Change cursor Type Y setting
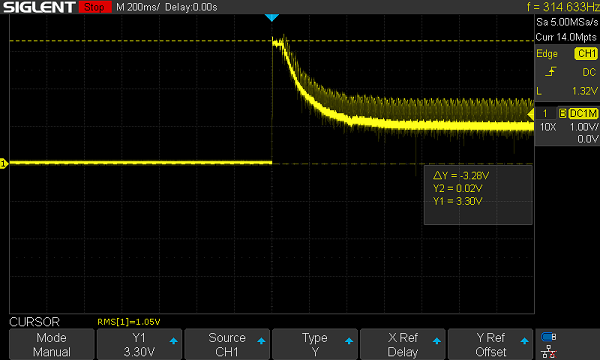The image size is (600, 360). (x=315, y=344)
